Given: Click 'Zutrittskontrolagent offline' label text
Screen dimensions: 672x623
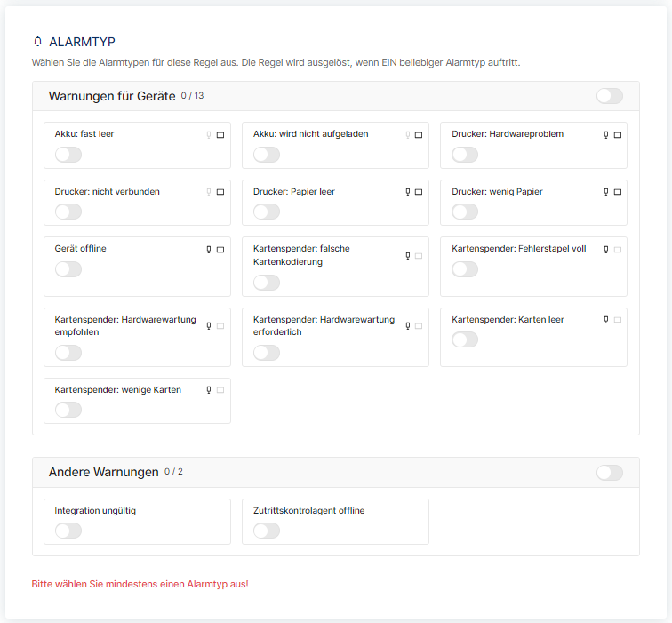Looking at the screenshot, I should tap(308, 511).
